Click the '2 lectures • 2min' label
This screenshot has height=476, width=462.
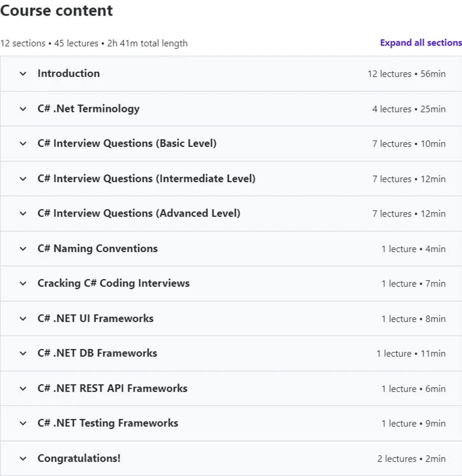click(411, 459)
